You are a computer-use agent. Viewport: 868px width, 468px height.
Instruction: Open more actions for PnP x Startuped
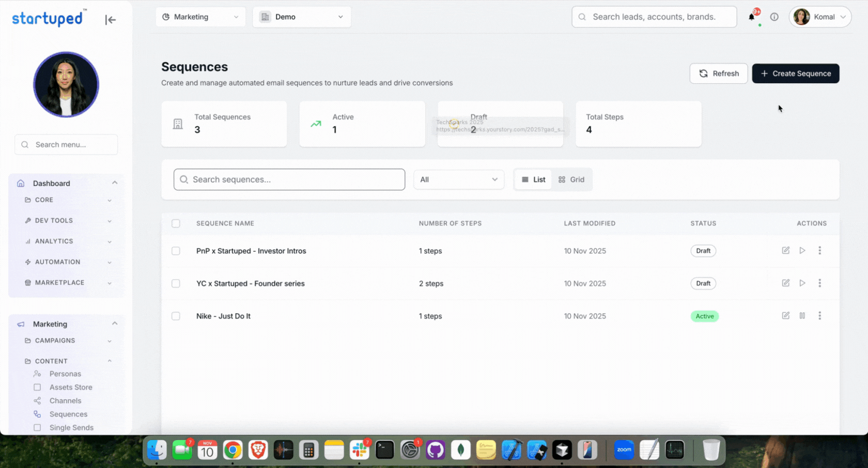point(819,251)
